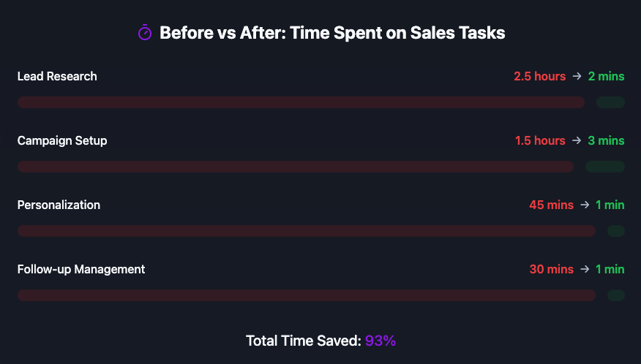Click the green Follow-up Management progress bar
Image resolution: width=641 pixels, height=364 pixels.
tap(616, 295)
